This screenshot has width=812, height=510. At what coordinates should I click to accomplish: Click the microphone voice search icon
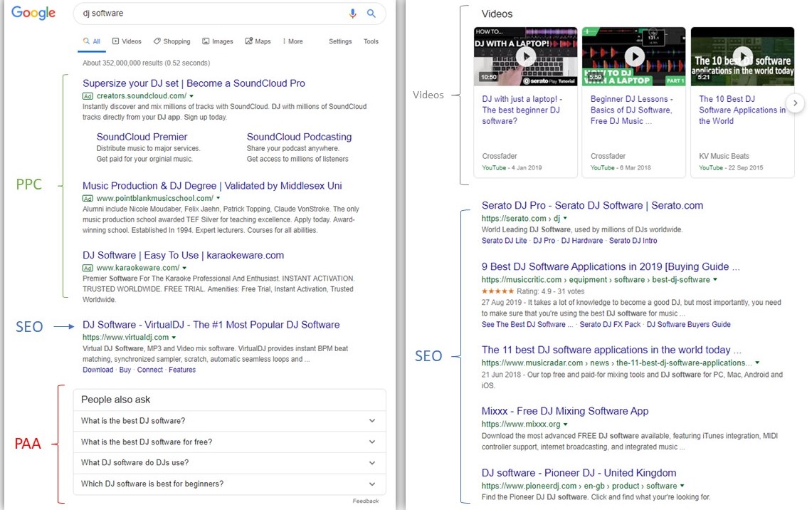tap(352, 14)
